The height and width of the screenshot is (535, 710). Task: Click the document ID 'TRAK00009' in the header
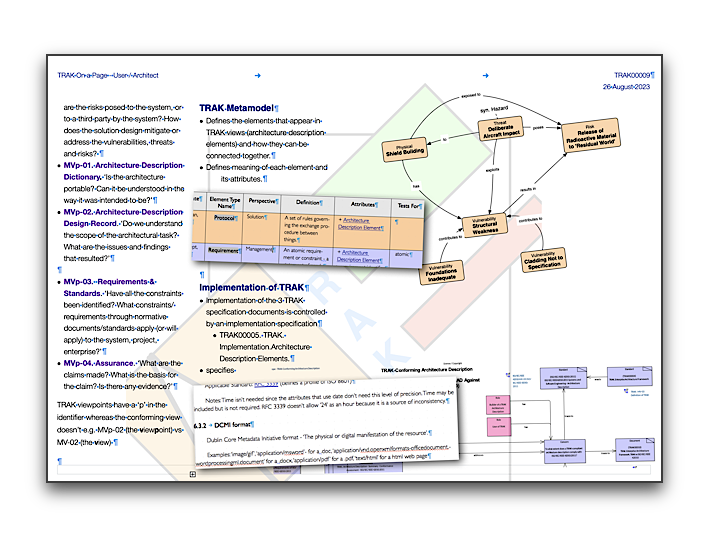point(632,75)
